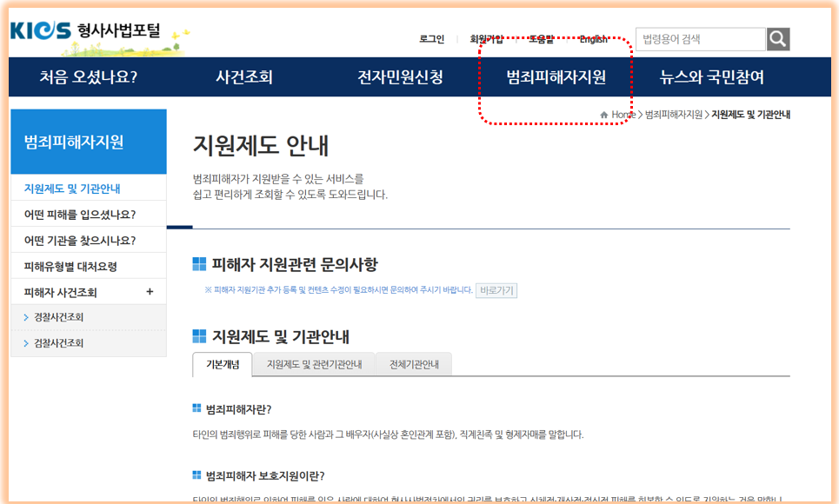Click the search magnifier icon

coord(776,38)
